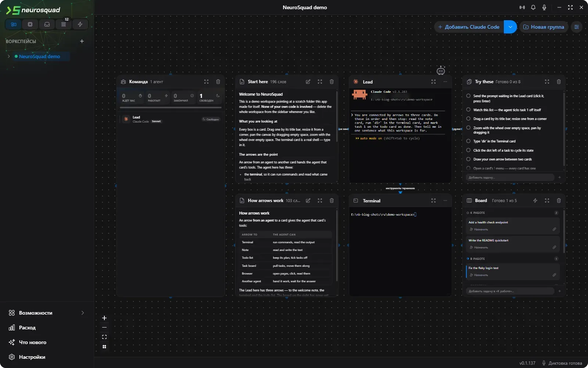Open the Terminal card's three-dot menu
Viewport: 588px width, 368px height.
(445, 201)
